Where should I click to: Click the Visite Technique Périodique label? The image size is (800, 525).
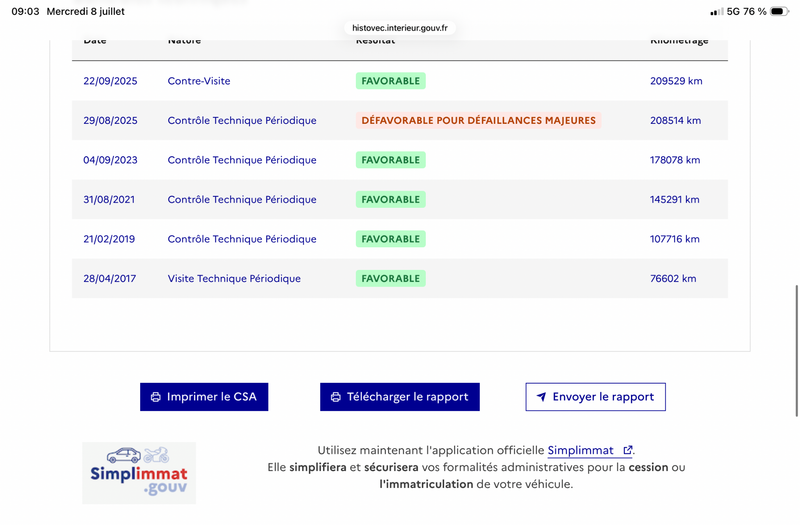(x=234, y=279)
